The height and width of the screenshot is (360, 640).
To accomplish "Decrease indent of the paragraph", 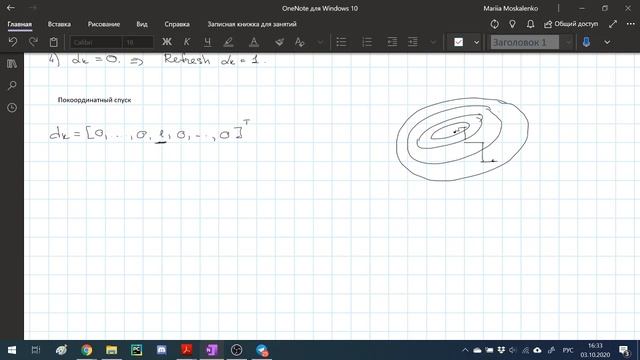I will click(x=392, y=42).
